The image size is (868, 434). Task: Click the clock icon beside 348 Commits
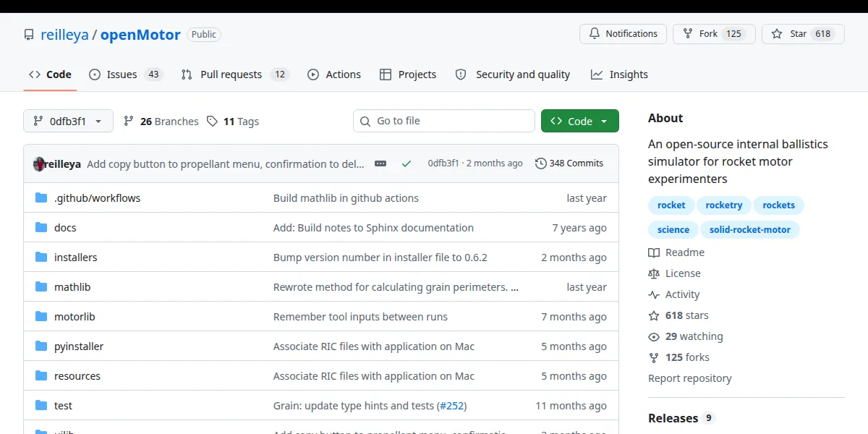pos(540,163)
